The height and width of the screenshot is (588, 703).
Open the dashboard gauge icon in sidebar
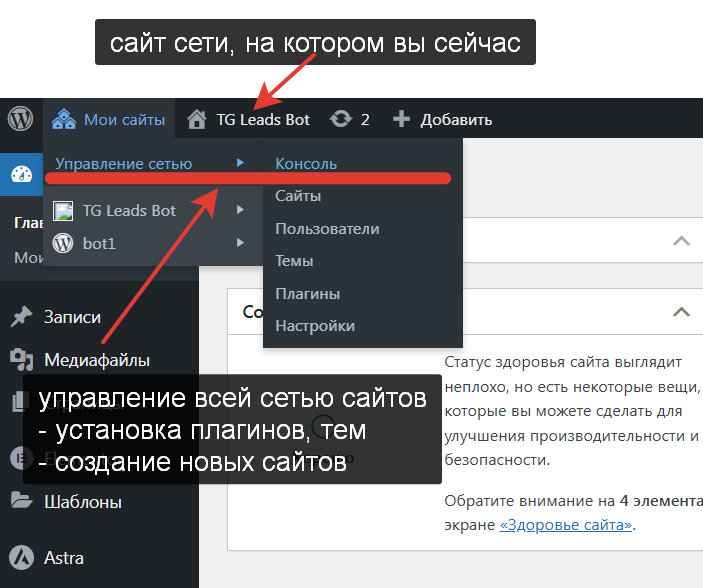(x=22, y=174)
